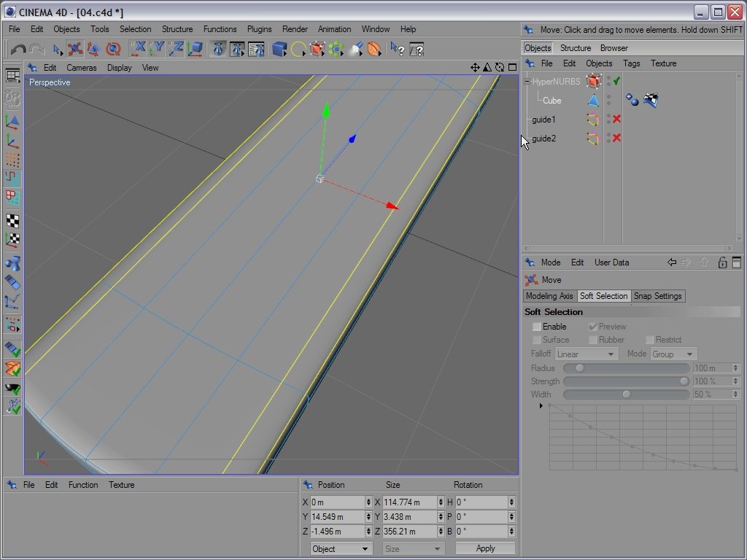Open attribute manager User Data menu
Image resolution: width=747 pixels, height=560 pixels.
click(611, 262)
